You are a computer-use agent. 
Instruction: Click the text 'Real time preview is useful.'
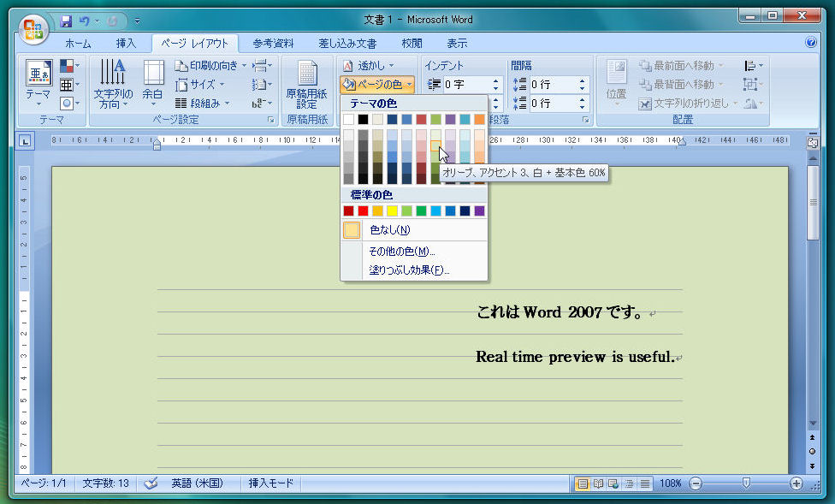click(x=575, y=357)
